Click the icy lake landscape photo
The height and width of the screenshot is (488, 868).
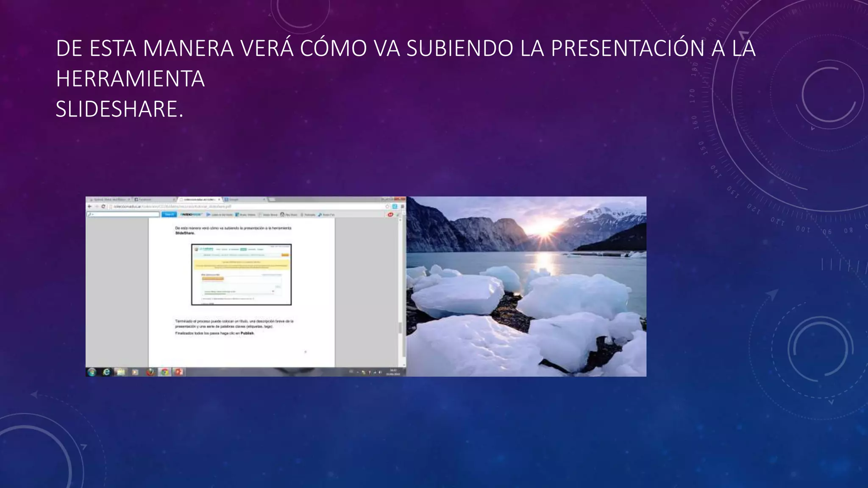tap(526, 286)
